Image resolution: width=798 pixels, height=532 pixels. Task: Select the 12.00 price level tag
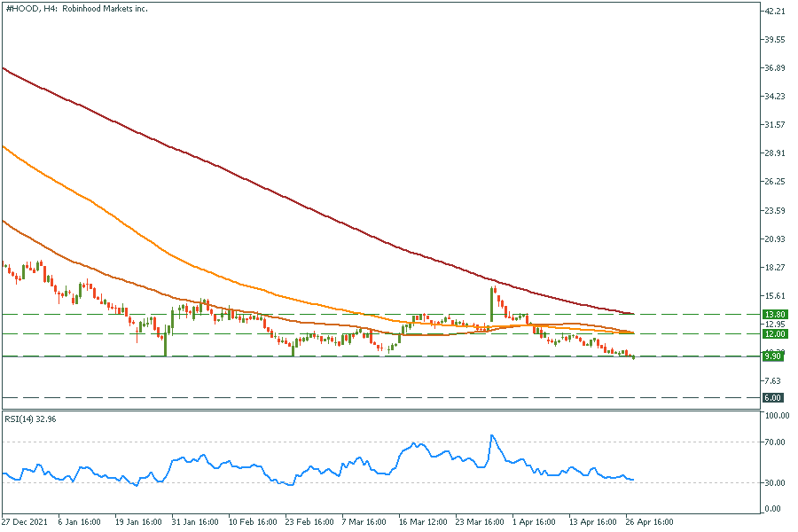(775, 334)
